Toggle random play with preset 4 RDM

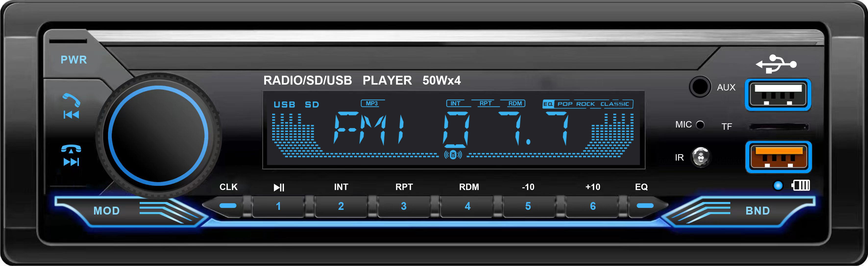[x=467, y=206]
